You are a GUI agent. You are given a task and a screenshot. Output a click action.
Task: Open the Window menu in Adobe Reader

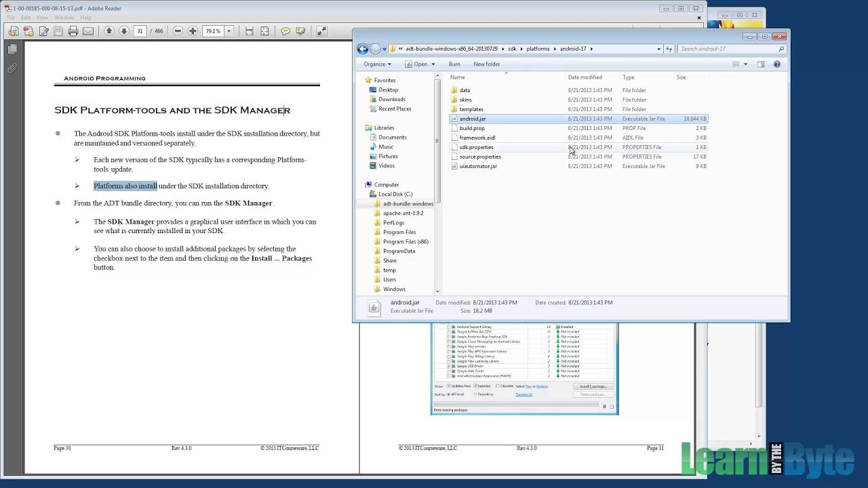pyautogui.click(x=64, y=18)
